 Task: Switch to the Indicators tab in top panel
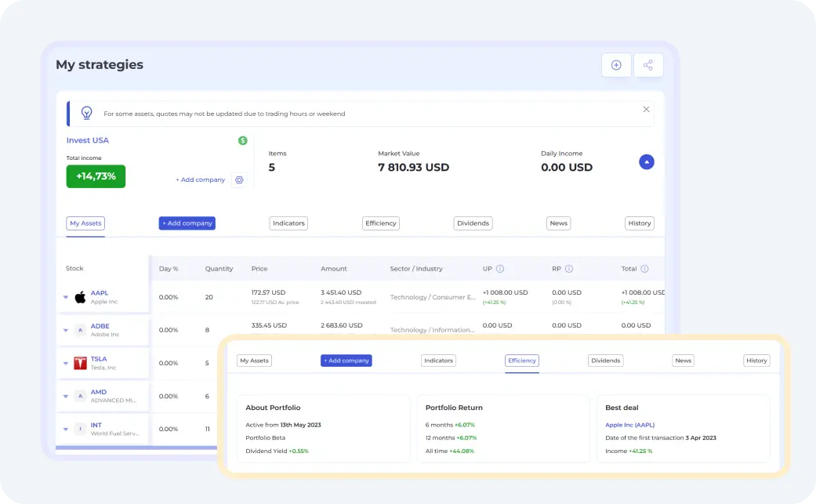(288, 223)
